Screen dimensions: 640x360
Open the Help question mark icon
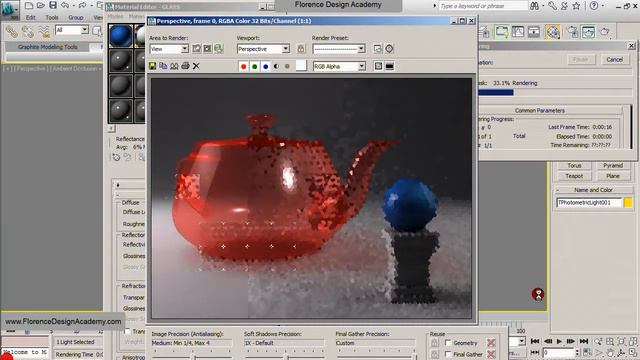[594, 6]
